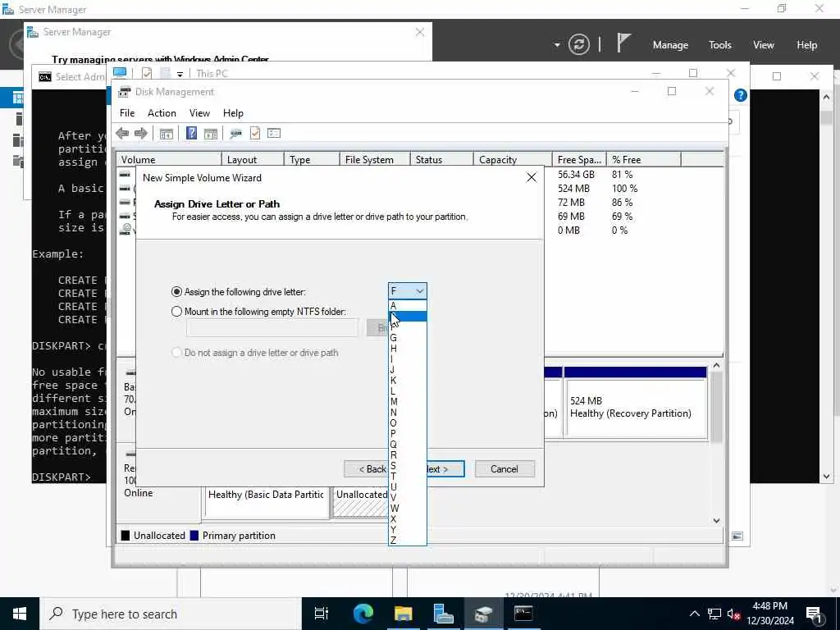Click the disk rescan toolbar icon with the magnifier

235,134
